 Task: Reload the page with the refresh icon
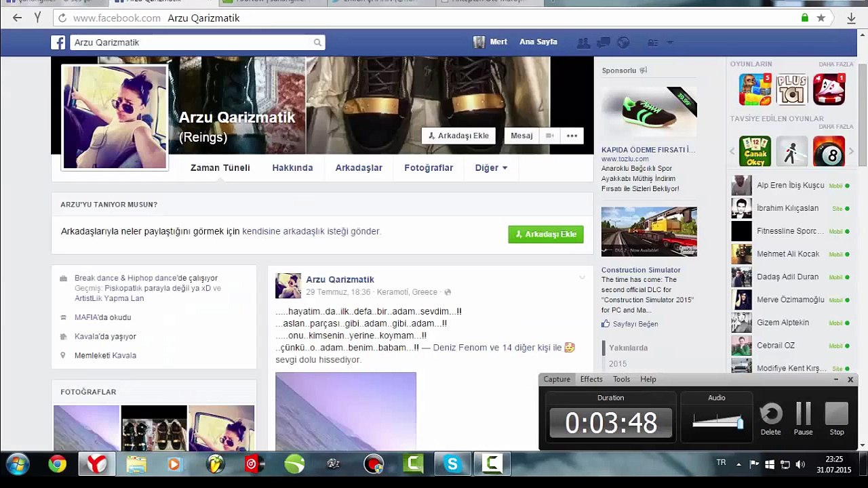coord(62,18)
